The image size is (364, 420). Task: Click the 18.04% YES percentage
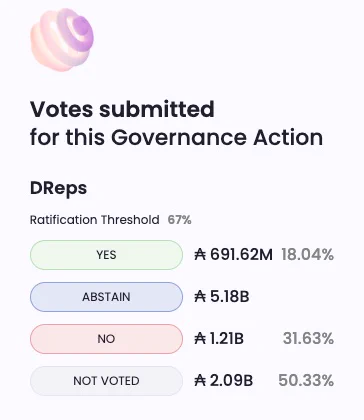tap(307, 255)
